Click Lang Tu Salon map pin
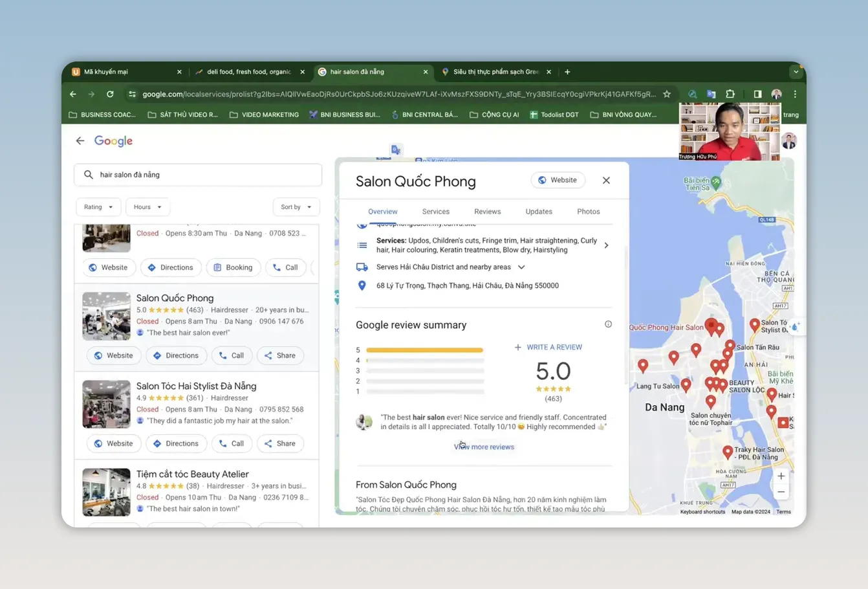The width and height of the screenshot is (868, 589). [686, 385]
